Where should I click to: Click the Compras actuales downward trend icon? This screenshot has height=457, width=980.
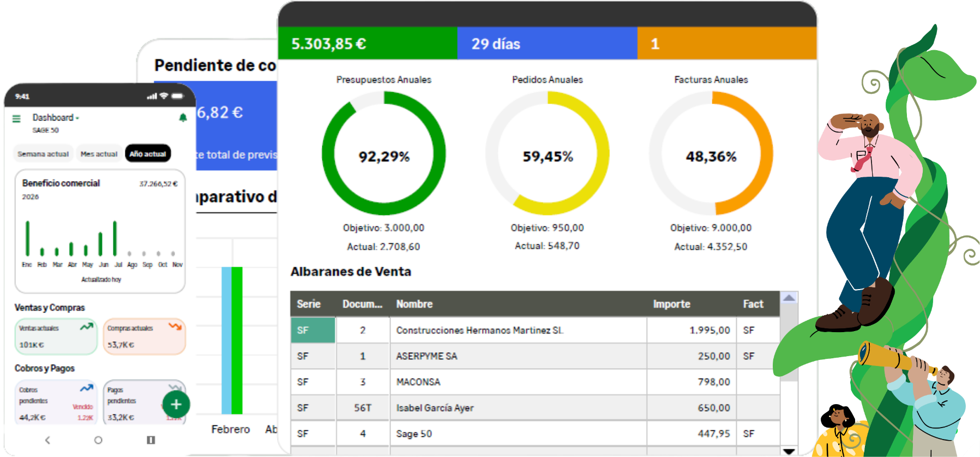tap(175, 327)
